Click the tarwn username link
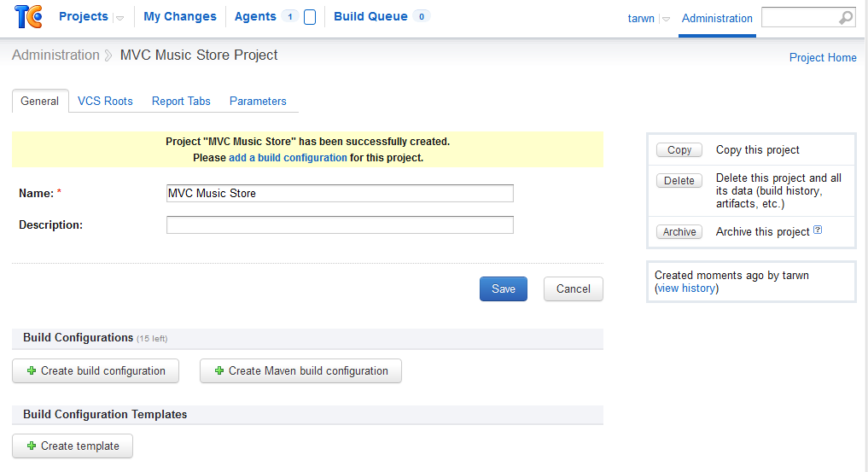The height and width of the screenshot is (472, 868). coord(641,18)
